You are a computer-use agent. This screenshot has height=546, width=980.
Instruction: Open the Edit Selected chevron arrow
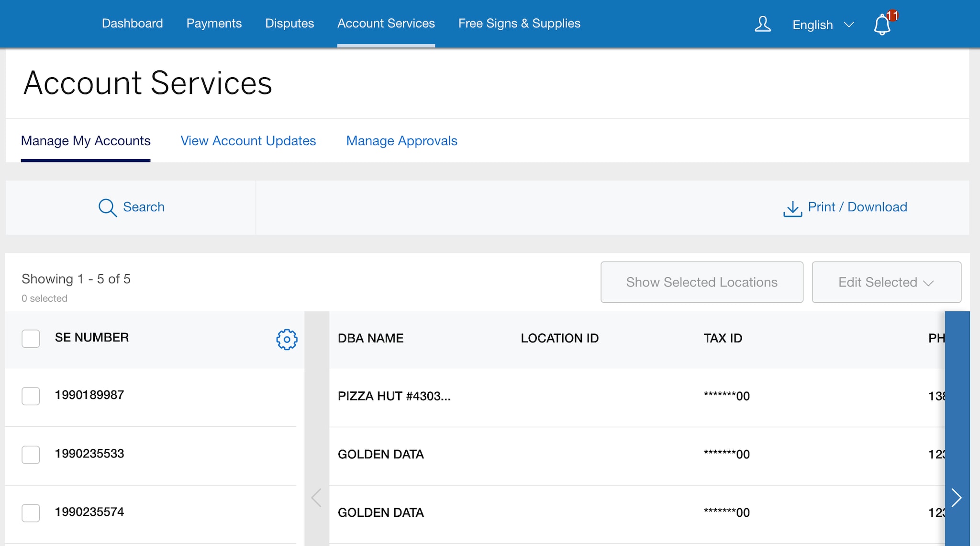(927, 283)
